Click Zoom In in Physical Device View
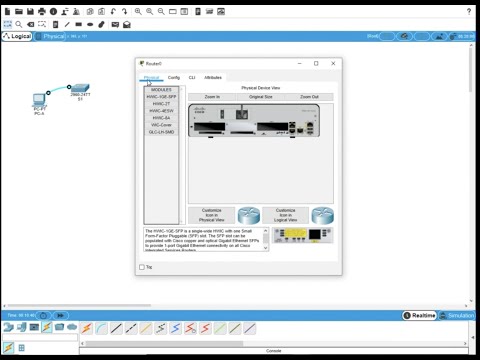Screen dimensions: 480x360 [212, 97]
